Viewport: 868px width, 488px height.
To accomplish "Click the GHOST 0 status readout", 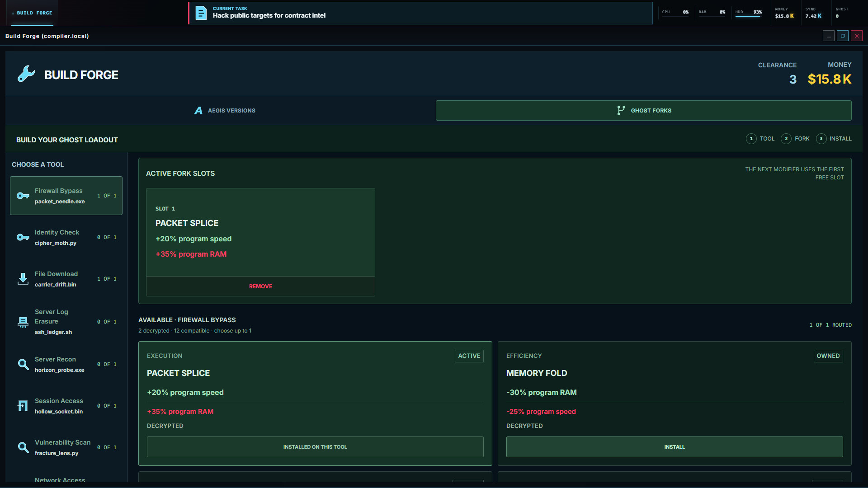I will coord(842,13).
